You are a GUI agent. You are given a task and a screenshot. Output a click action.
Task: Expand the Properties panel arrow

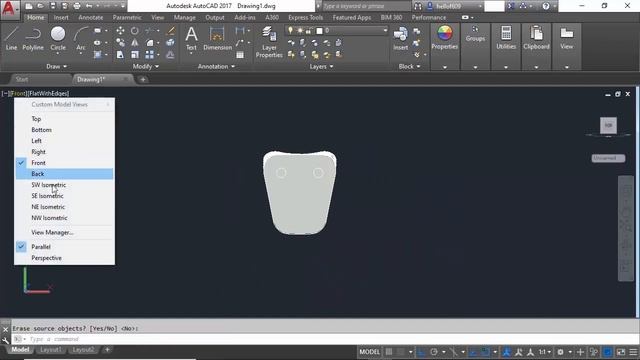[x=445, y=67]
